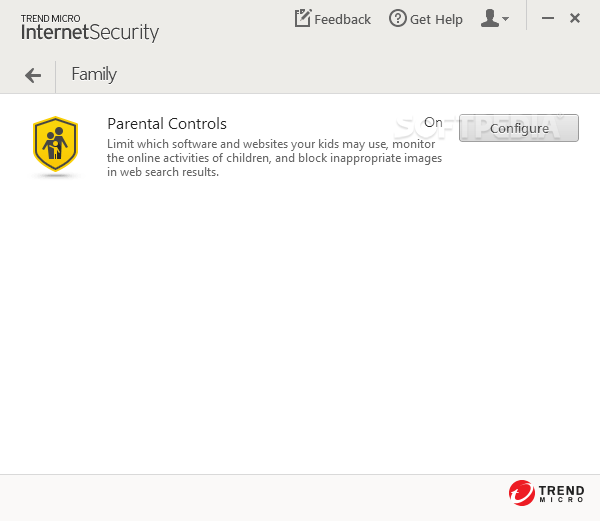Click the empty white area below Parental Controls
Viewport: 600px width, 521px height.
point(300,325)
